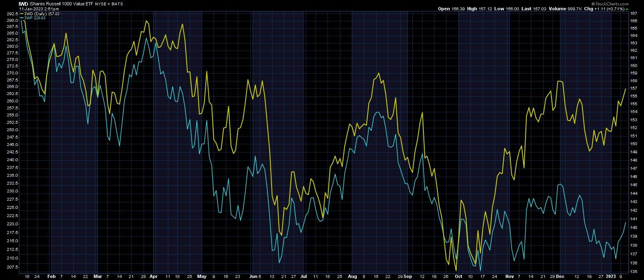Click the Chg +1.11 (+0.71%) value
This screenshot has height=280, width=644.
coord(605,9)
